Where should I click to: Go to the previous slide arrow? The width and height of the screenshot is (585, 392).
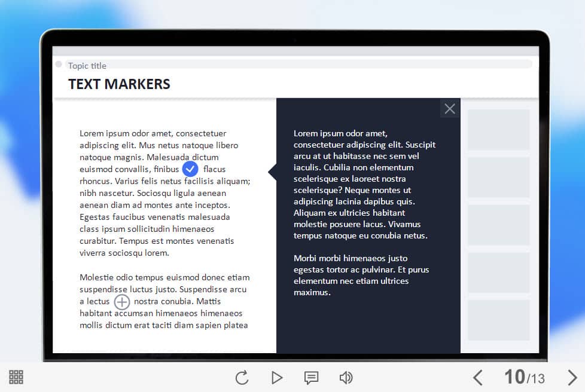(x=477, y=378)
